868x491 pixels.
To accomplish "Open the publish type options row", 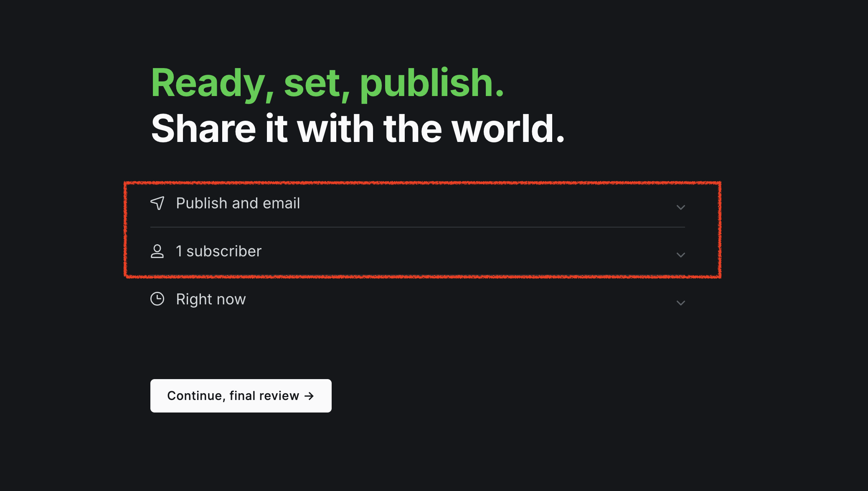I will point(418,203).
